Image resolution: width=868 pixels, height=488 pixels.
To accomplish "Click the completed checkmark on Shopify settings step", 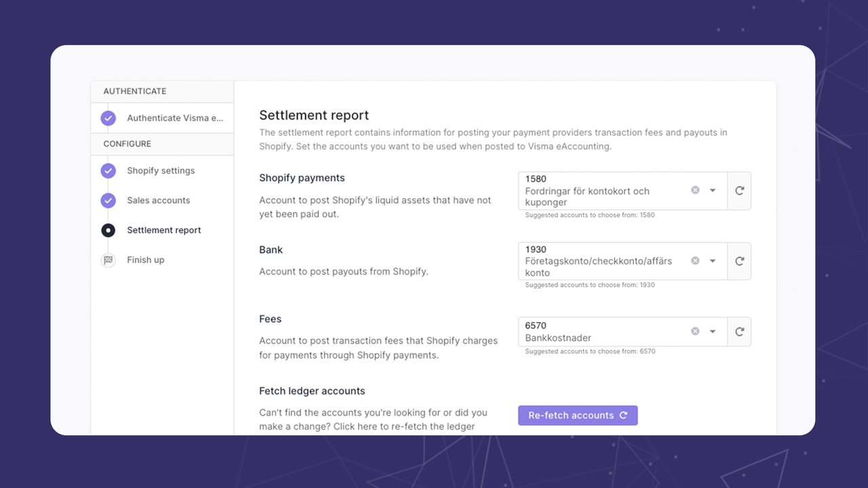I will tap(108, 171).
